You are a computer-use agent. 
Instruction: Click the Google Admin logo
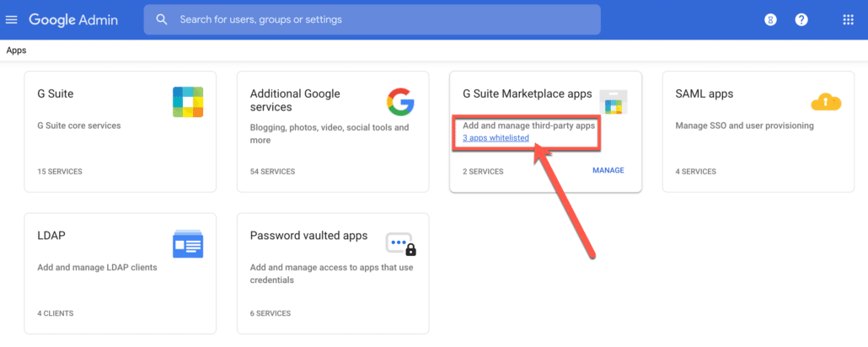pos(73,19)
